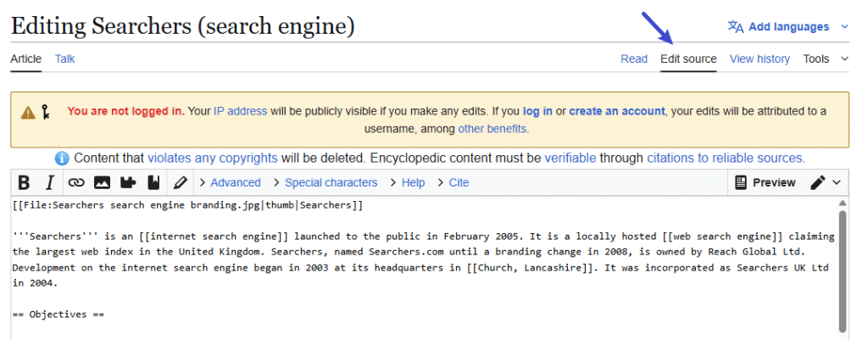Click the Preview button

[x=765, y=183]
